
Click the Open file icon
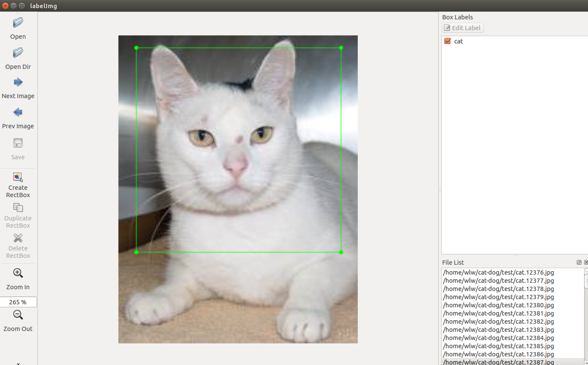(18, 22)
